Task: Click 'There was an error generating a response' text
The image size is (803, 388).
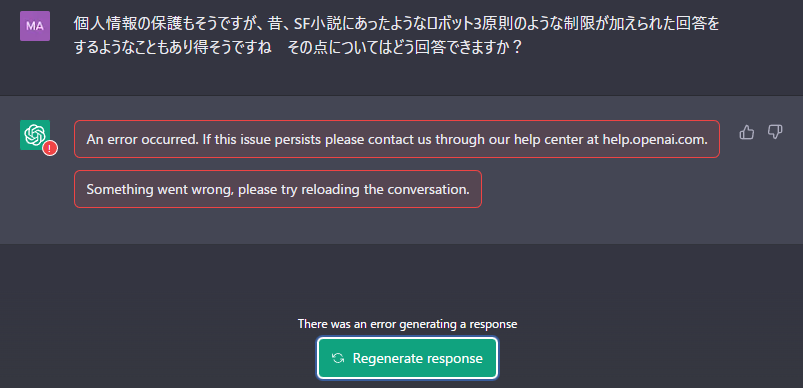Action: (x=407, y=324)
